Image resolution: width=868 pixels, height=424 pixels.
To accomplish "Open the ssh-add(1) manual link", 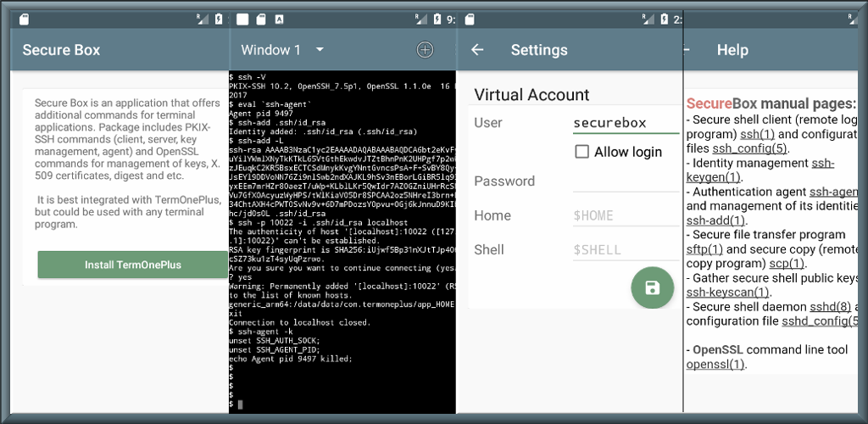I will click(x=715, y=220).
